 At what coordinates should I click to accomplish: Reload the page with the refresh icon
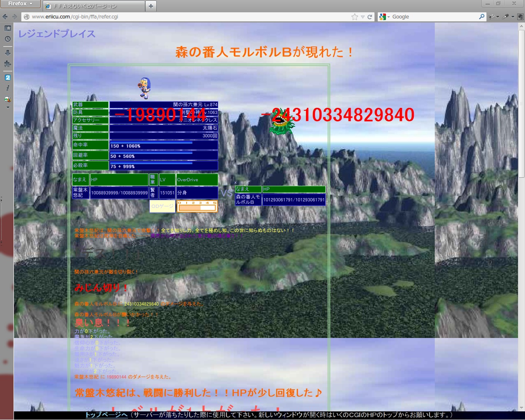click(x=370, y=17)
